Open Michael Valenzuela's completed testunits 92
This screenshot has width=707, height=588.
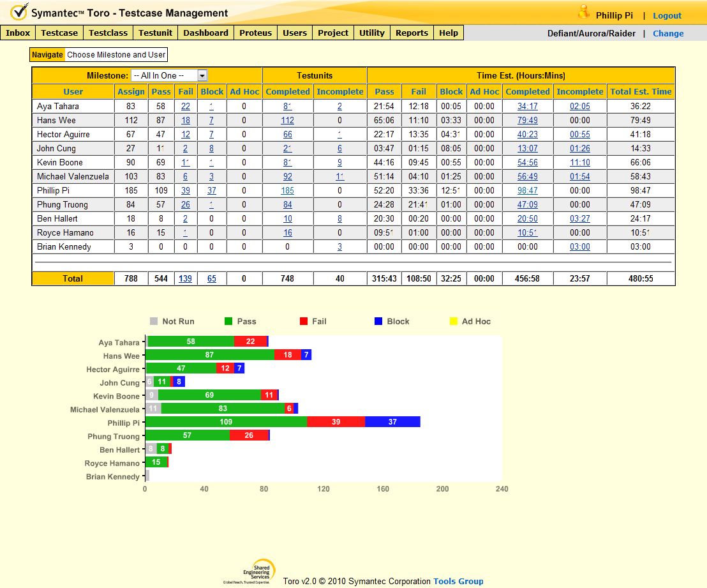(x=287, y=176)
